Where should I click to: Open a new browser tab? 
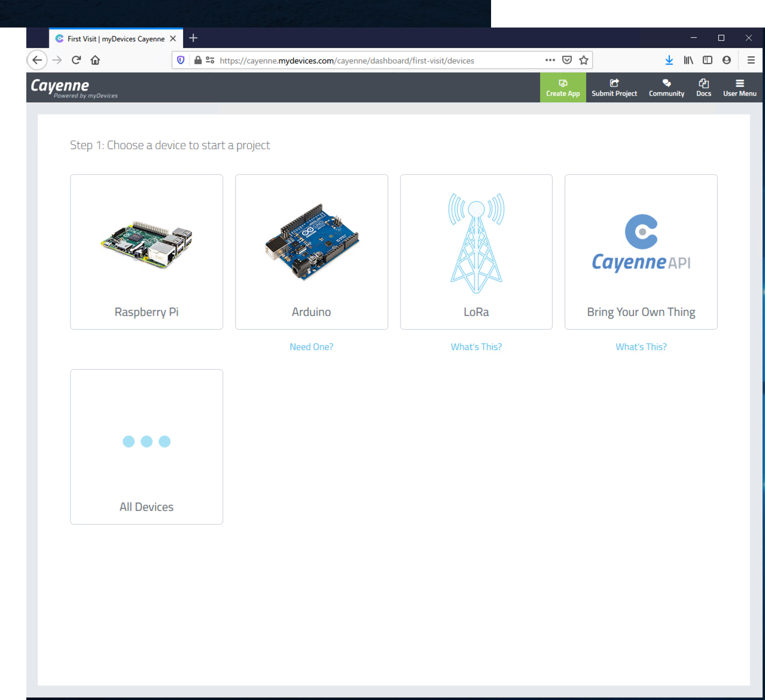tap(193, 38)
